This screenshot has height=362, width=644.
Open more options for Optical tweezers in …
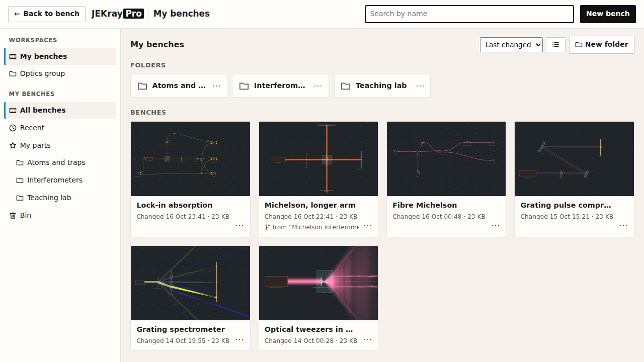point(367,339)
